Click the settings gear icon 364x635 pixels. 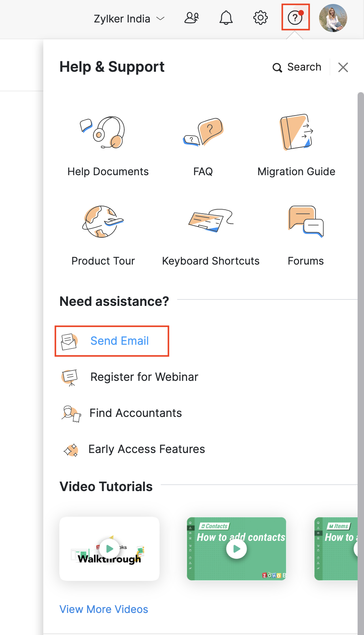pyautogui.click(x=260, y=18)
